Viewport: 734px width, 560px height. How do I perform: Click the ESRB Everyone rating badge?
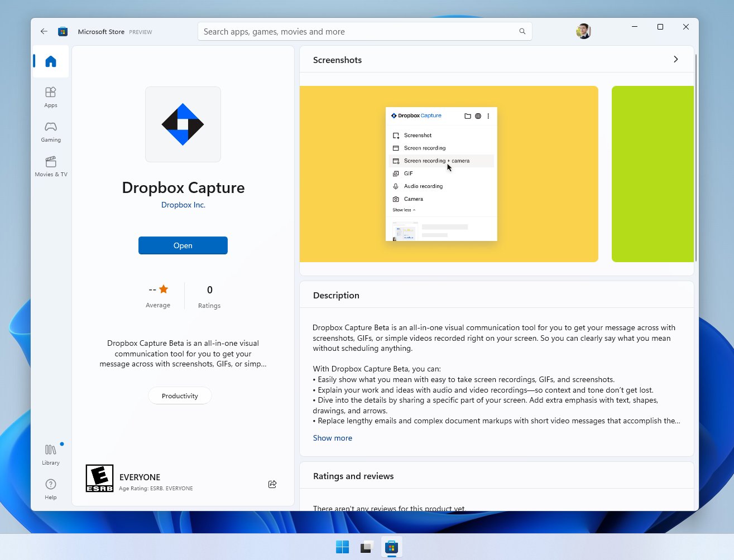click(x=99, y=479)
